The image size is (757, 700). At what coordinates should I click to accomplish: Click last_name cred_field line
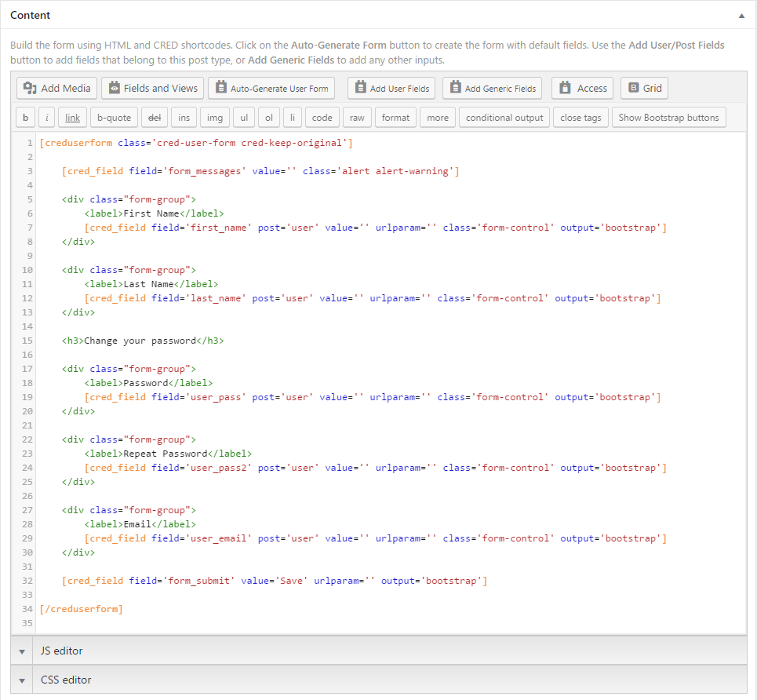pyautogui.click(x=373, y=298)
